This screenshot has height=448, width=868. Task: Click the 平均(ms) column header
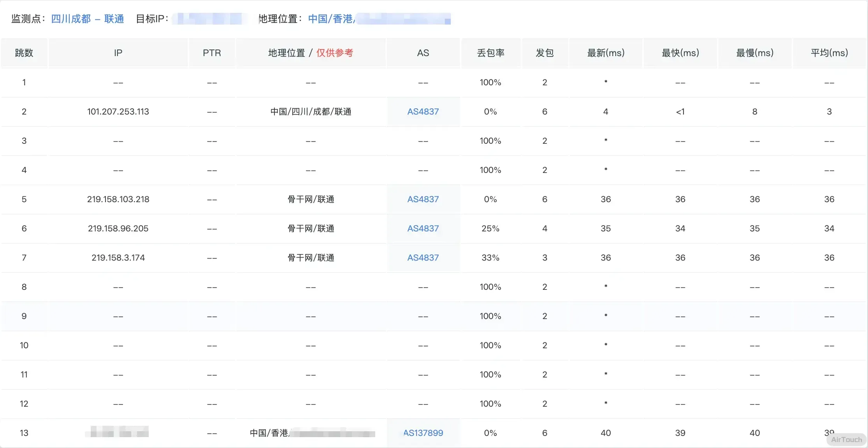(x=829, y=53)
